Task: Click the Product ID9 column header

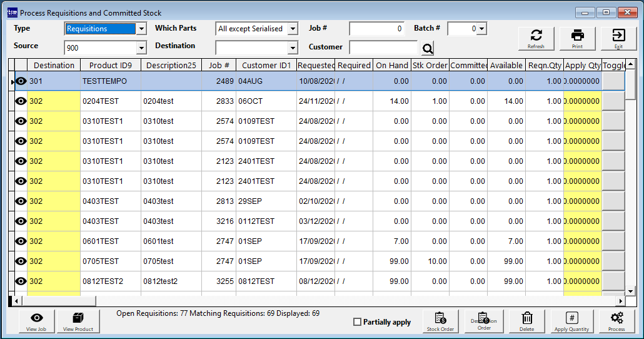Action: coord(111,65)
